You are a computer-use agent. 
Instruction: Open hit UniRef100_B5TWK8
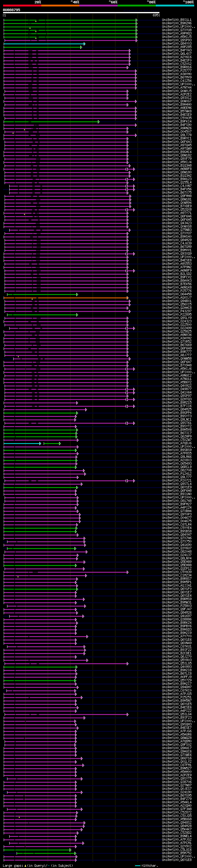[x=177, y=111]
